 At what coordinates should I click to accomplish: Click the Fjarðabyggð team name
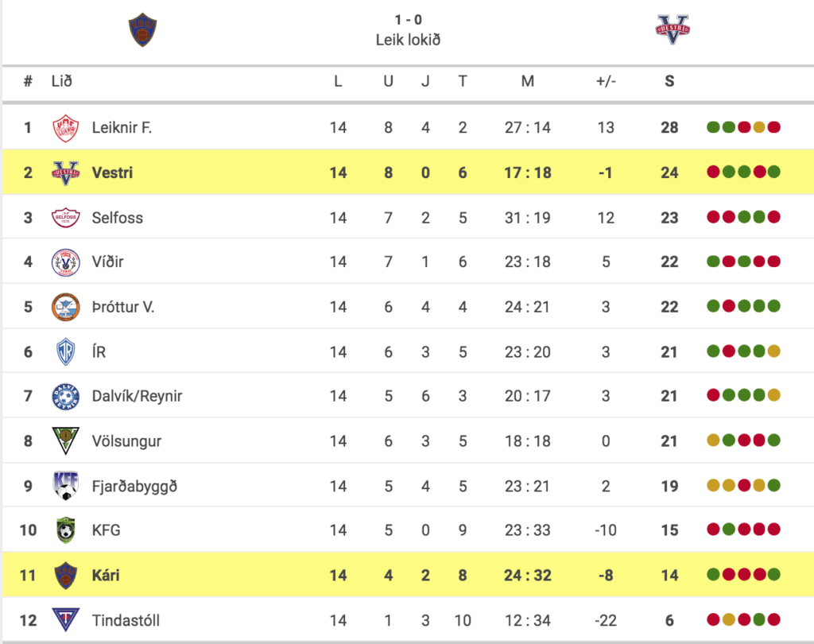click(x=134, y=487)
